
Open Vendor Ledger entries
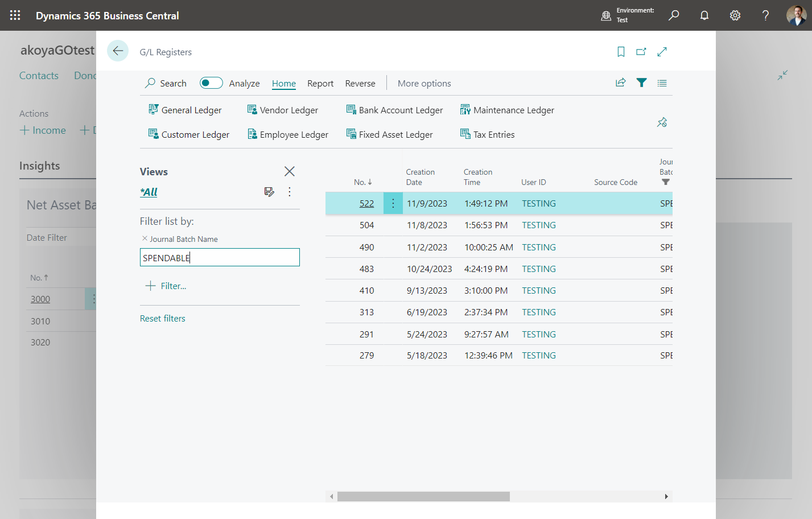pyautogui.click(x=283, y=110)
